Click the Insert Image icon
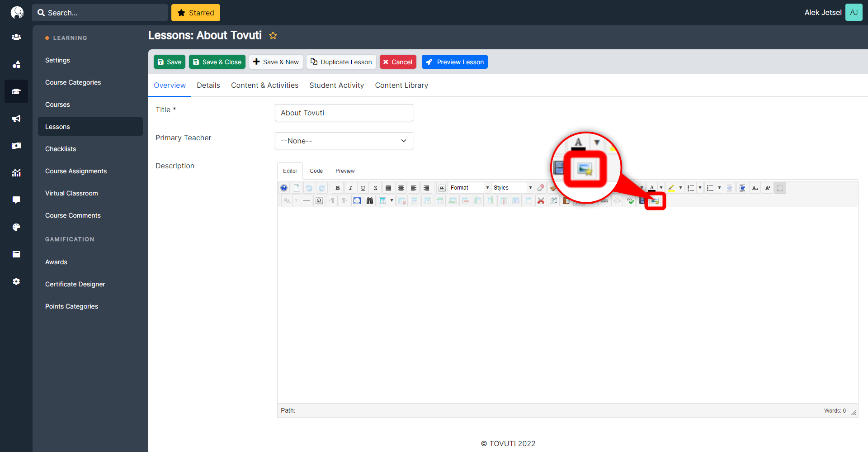The height and width of the screenshot is (452, 868). 655,201
